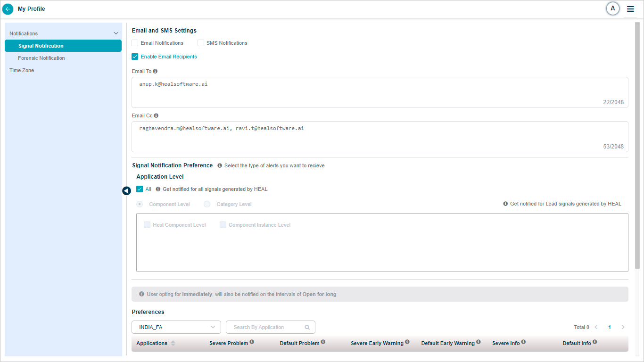The width and height of the screenshot is (644, 362).
Task: Enable the Email Notifications checkbox
Action: 135,43
